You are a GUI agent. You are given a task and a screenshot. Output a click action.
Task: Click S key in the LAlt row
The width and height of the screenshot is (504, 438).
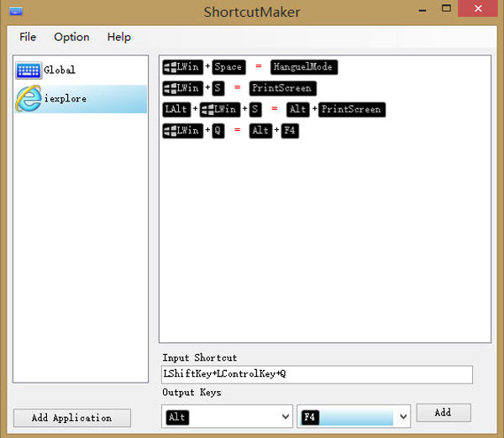pyautogui.click(x=255, y=109)
